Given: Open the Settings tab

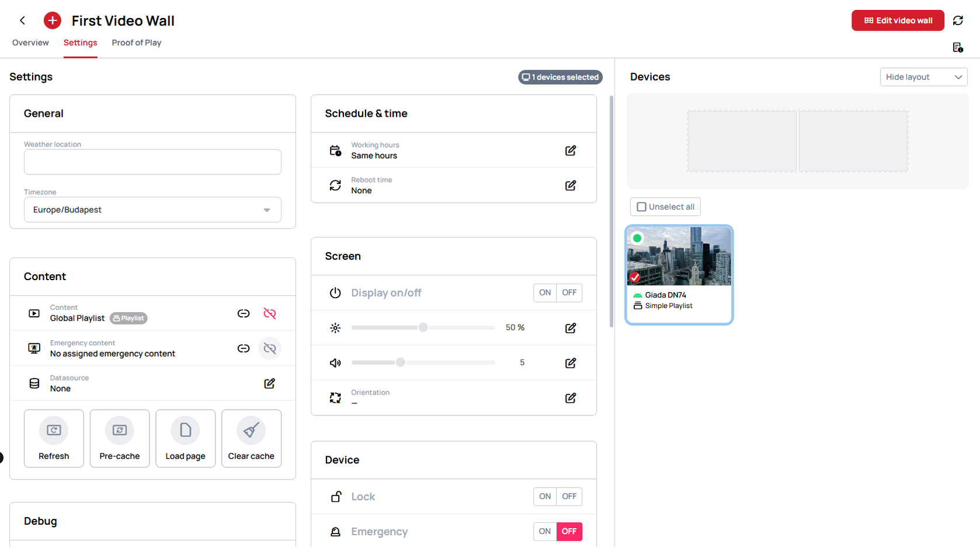Looking at the screenshot, I should [80, 43].
